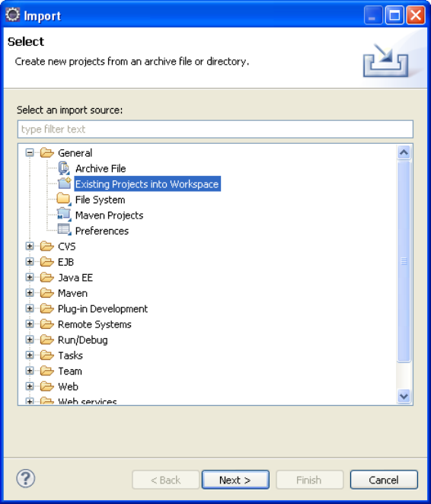
Task: Focus the type filter text field
Action: tap(215, 129)
